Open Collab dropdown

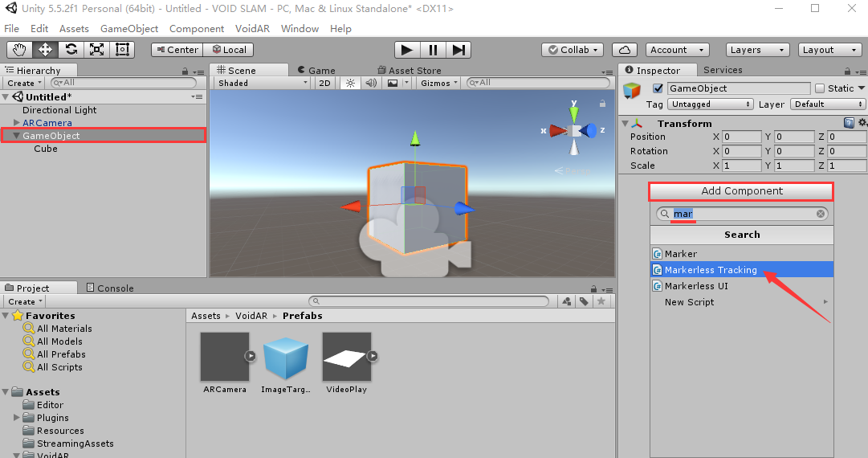[x=573, y=50]
